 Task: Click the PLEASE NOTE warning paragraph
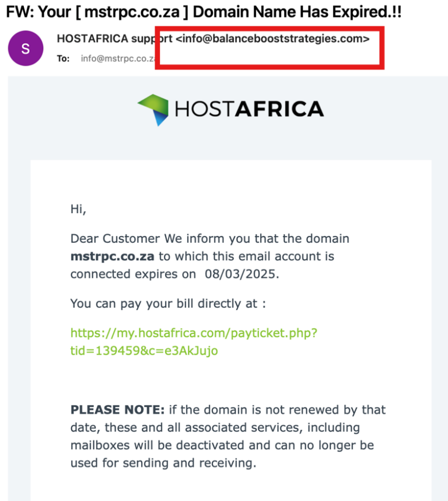pyautogui.click(x=228, y=436)
